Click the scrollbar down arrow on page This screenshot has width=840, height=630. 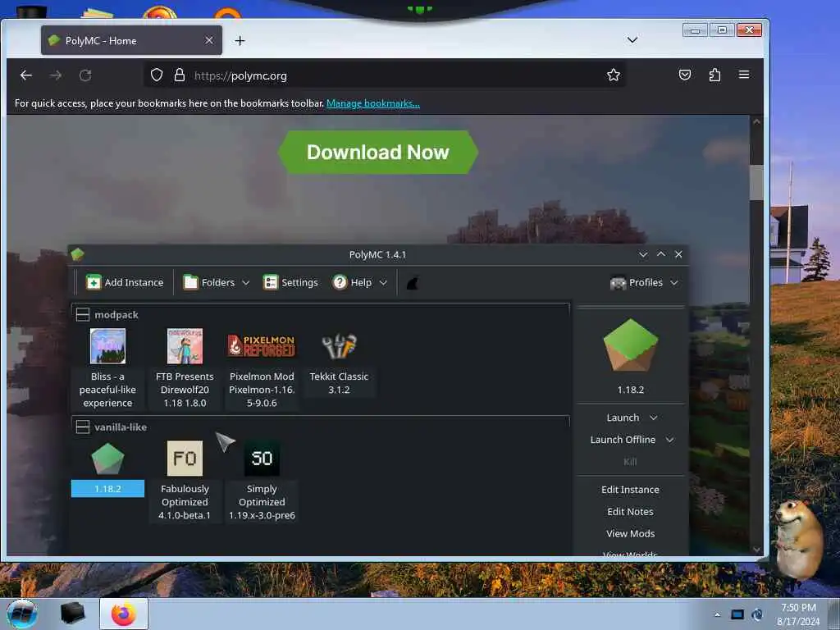(756, 549)
